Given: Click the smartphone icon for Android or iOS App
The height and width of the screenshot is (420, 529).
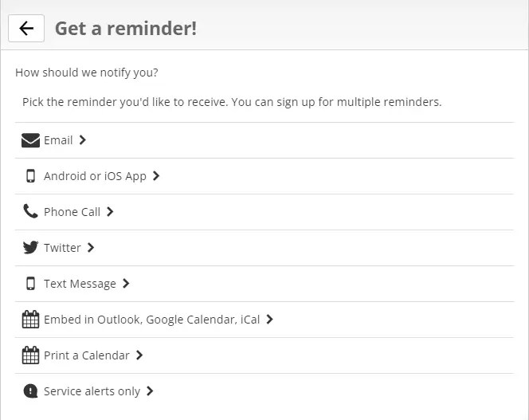Looking at the screenshot, I should [30, 176].
